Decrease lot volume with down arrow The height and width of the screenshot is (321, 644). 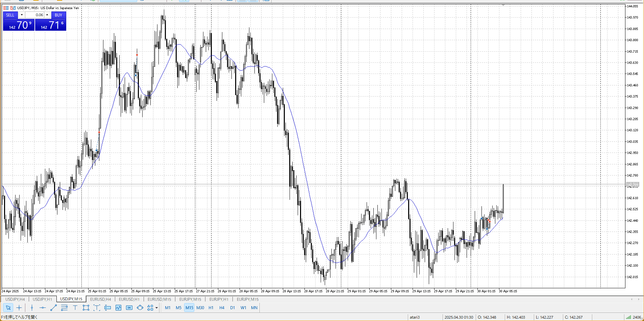22,15
